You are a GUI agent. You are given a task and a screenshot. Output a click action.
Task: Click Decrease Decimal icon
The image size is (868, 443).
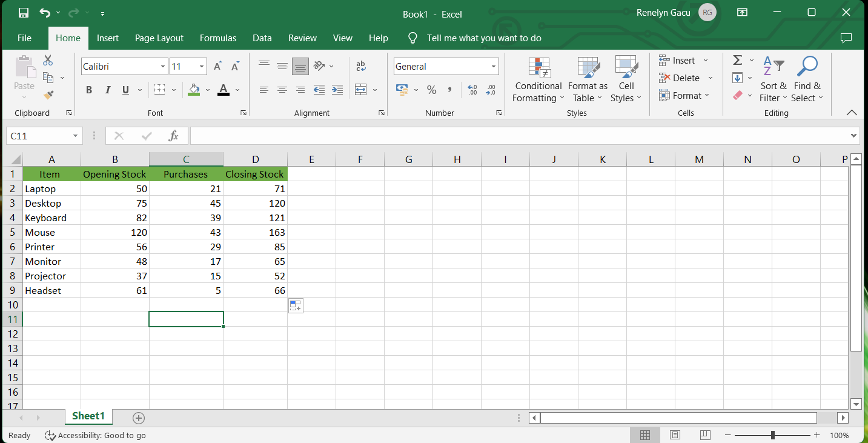click(x=491, y=90)
